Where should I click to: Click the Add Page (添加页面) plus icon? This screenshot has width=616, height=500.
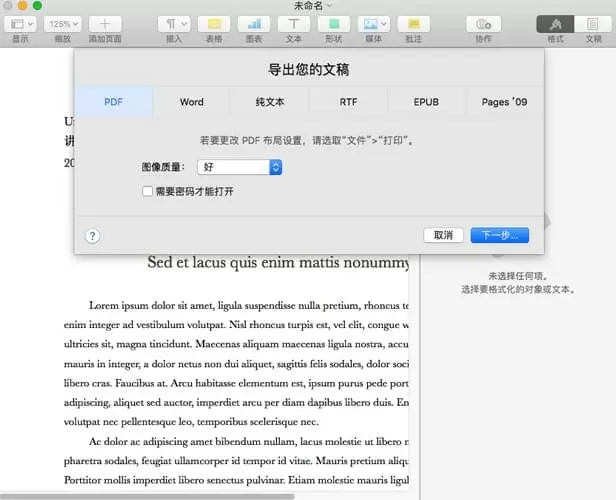point(105,24)
